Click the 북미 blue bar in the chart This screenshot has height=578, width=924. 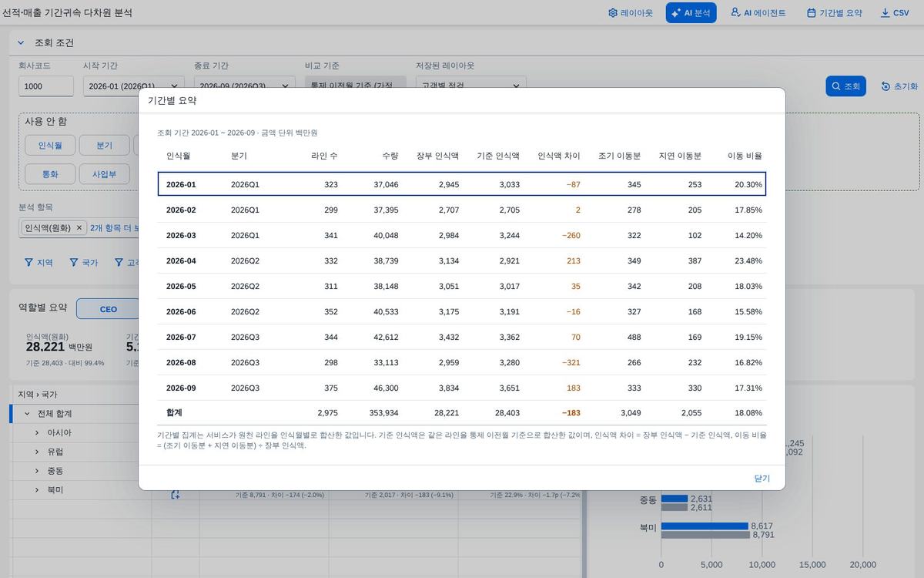pos(705,526)
